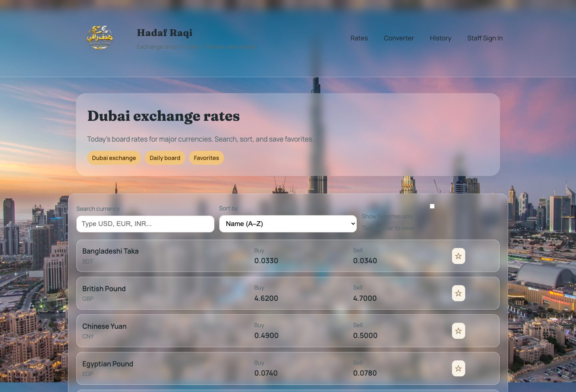Star the Bangladeshi Taka favorite icon
The width and height of the screenshot is (576, 392).
tap(458, 256)
